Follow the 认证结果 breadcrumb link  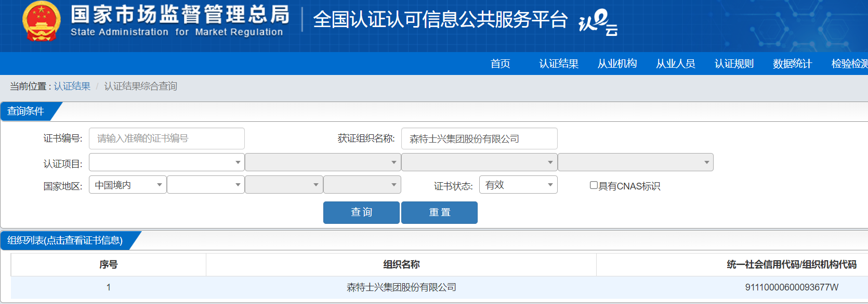(72, 86)
